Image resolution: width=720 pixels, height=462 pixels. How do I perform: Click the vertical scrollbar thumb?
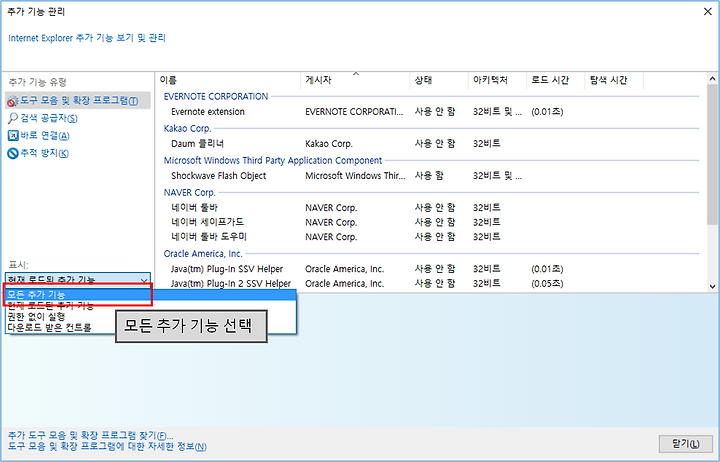[x=712, y=154]
